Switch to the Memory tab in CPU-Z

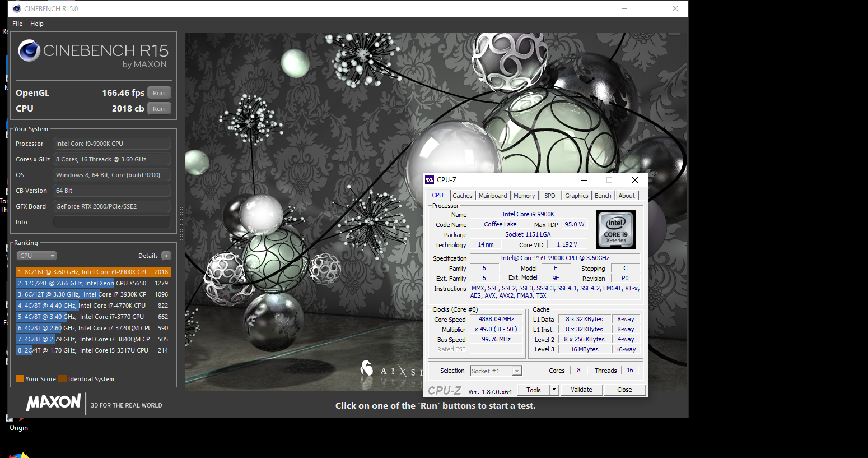point(524,196)
